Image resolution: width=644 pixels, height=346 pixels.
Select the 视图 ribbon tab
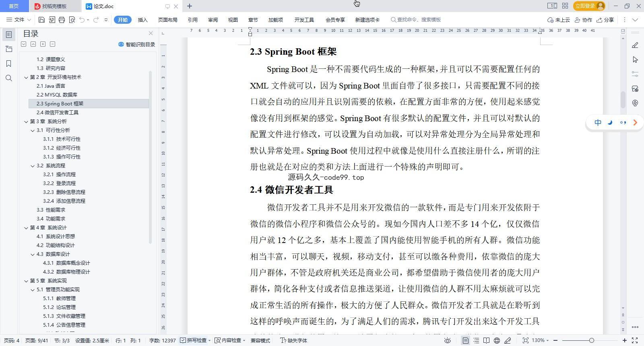pyautogui.click(x=233, y=20)
